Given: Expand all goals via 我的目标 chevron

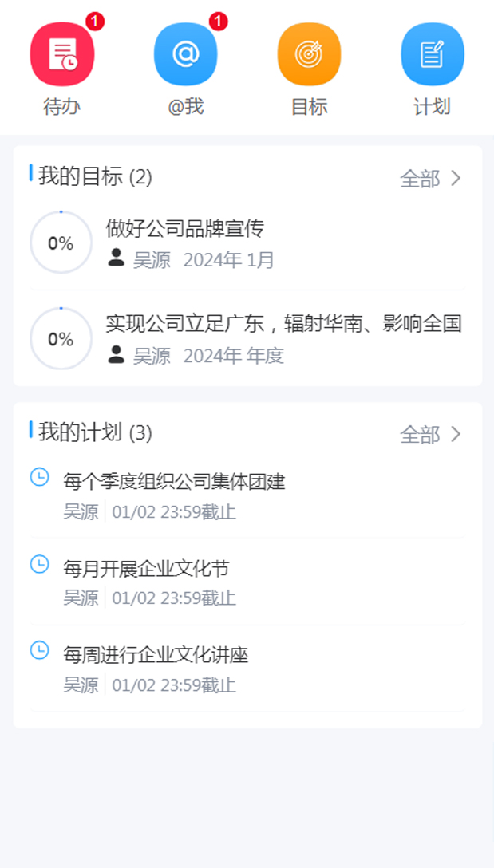Looking at the screenshot, I should [456, 178].
